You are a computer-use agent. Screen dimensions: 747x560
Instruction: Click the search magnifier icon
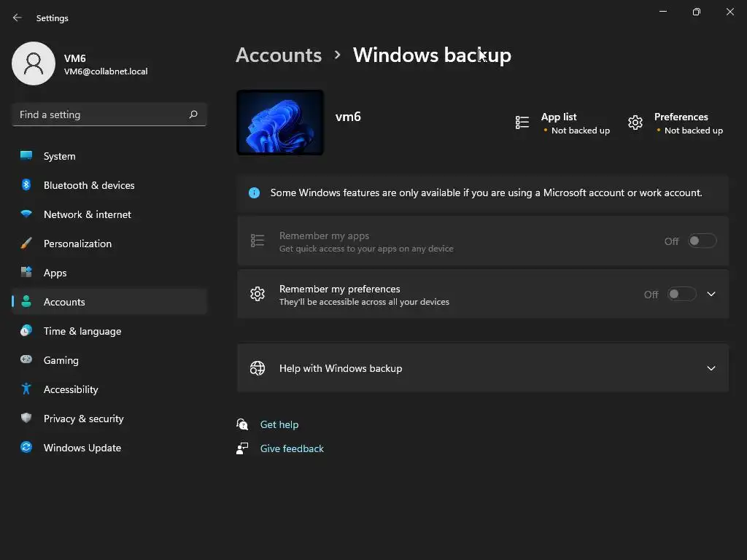point(193,114)
